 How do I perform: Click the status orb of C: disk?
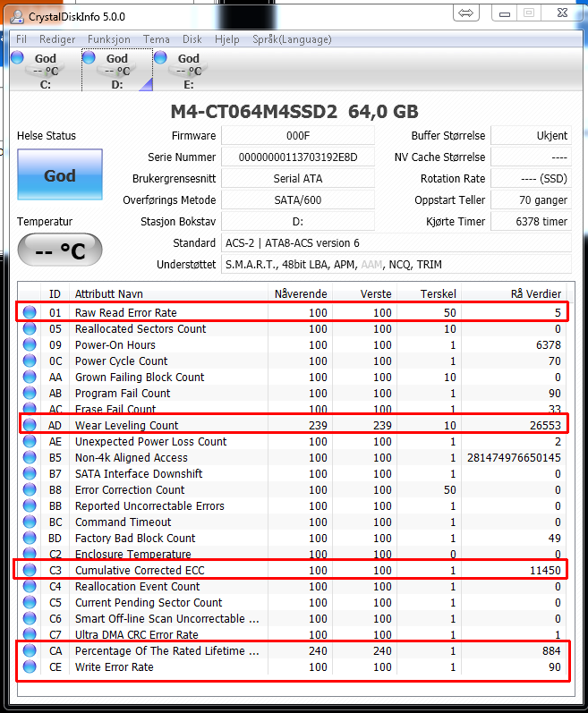17,58
